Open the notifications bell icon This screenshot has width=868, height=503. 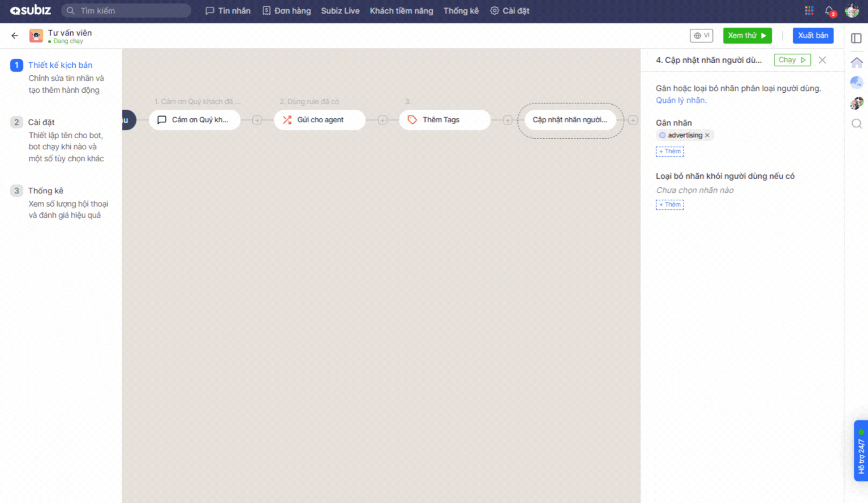pos(830,11)
